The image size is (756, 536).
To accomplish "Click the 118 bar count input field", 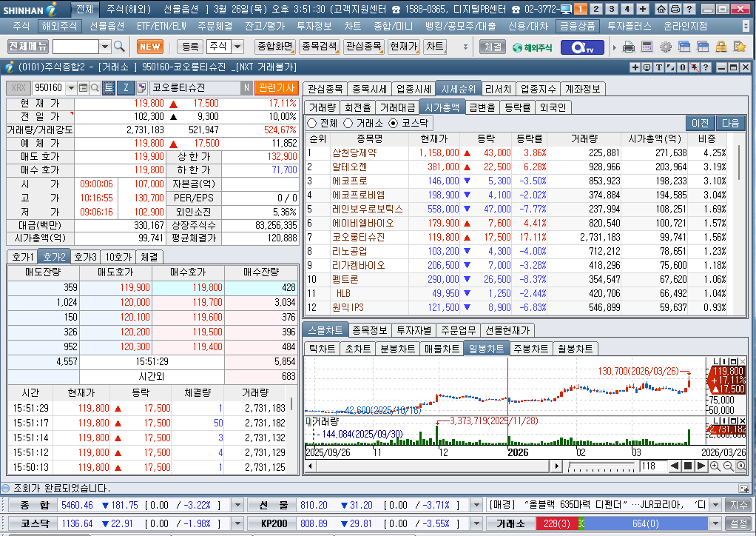I will click(x=653, y=466).
